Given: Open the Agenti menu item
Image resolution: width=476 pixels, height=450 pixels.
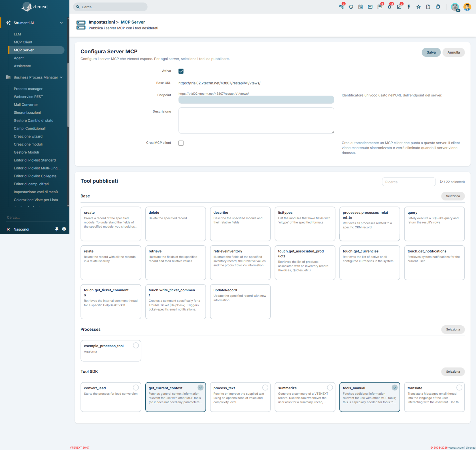Looking at the screenshot, I should (19, 58).
